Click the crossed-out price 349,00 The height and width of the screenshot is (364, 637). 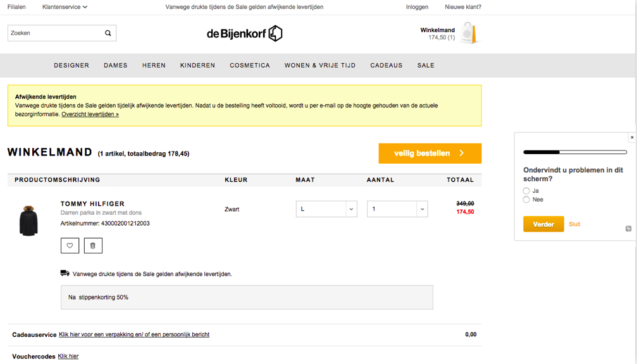[465, 203]
